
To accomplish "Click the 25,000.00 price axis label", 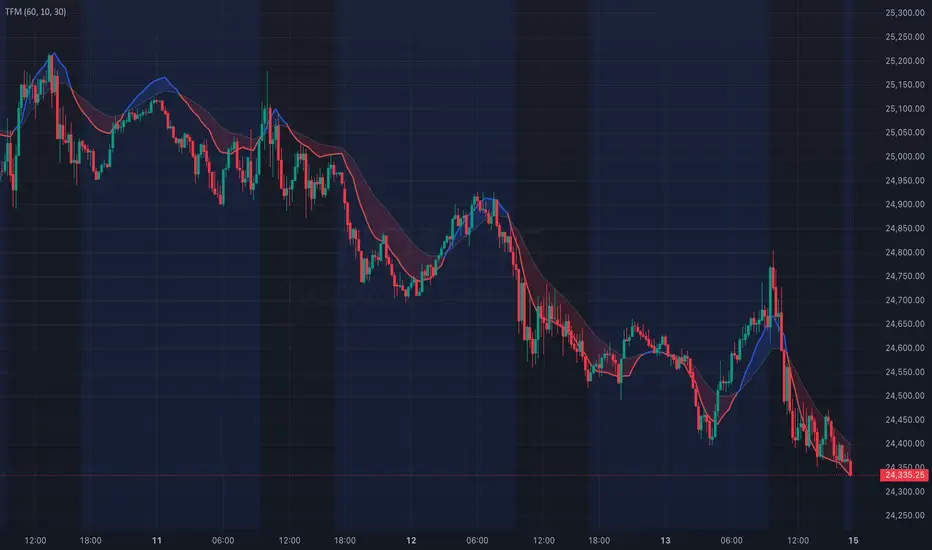I will click(x=905, y=156).
